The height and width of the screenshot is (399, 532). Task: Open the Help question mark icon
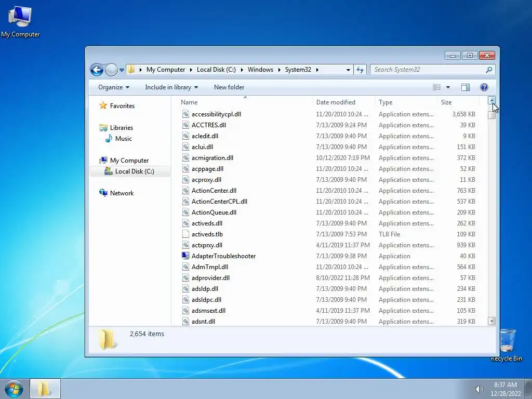coord(484,87)
